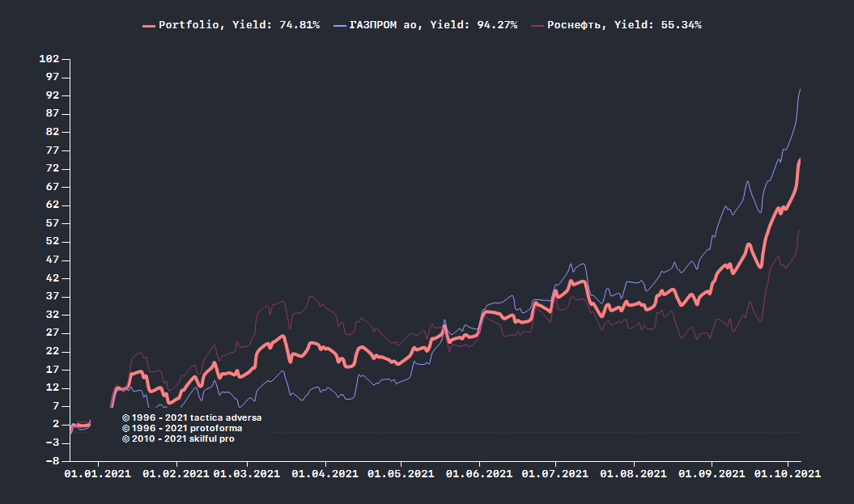The image size is (854, 504).
Task: Select the 01.06.2021 x-axis tick label
Action: [478, 474]
